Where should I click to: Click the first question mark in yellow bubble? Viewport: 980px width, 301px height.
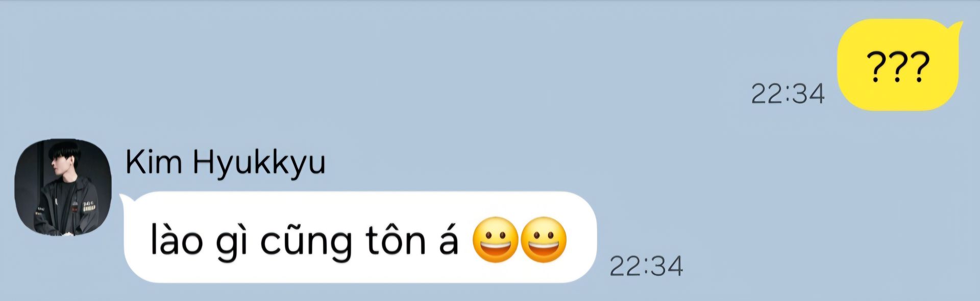point(876,67)
